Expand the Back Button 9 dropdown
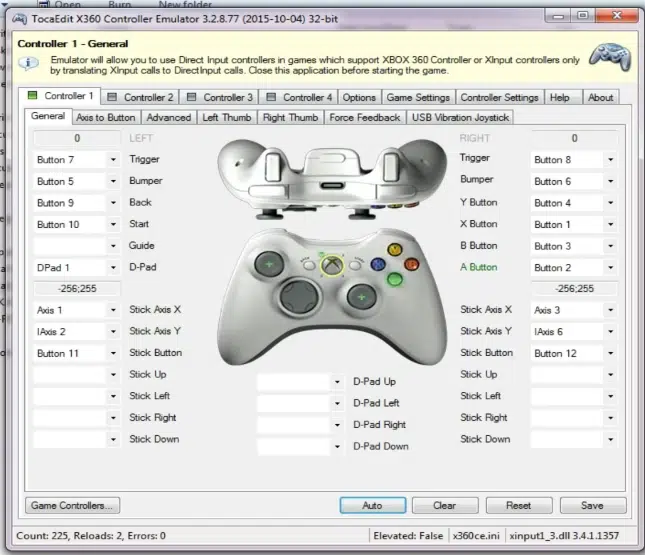The image size is (645, 555). coord(114,203)
